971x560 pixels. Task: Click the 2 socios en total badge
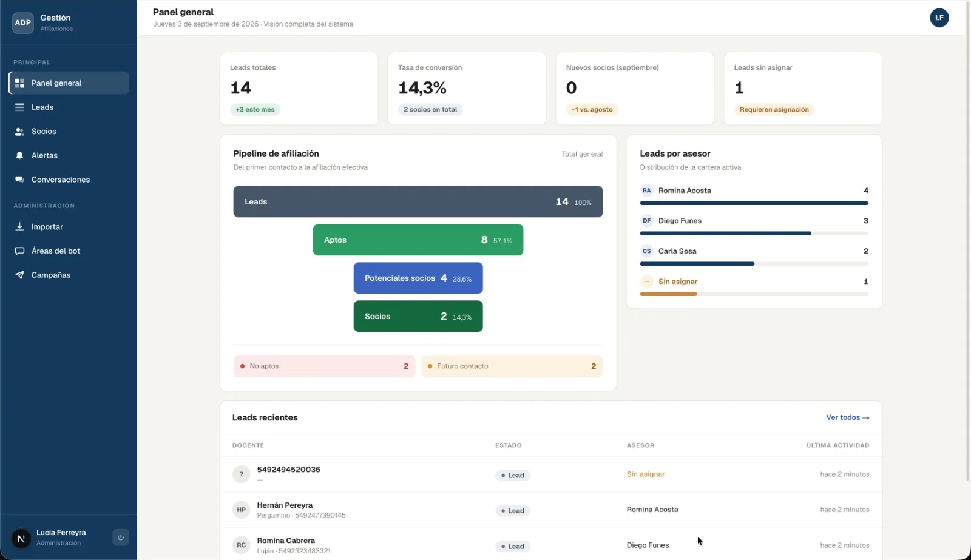pos(430,110)
